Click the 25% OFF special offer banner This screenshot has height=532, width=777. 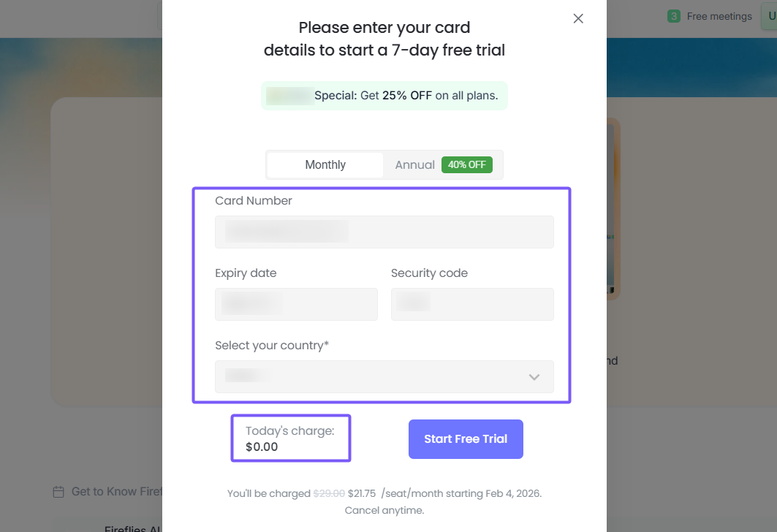click(384, 96)
